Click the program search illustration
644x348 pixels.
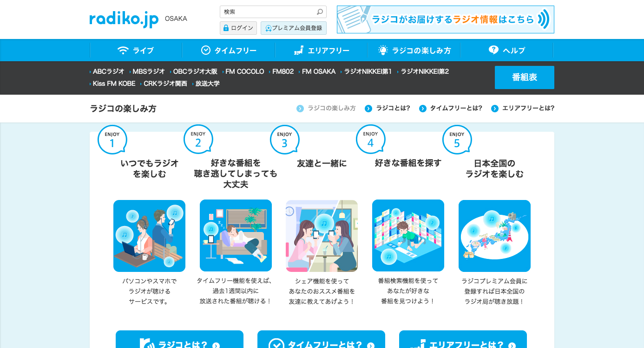[408, 235]
